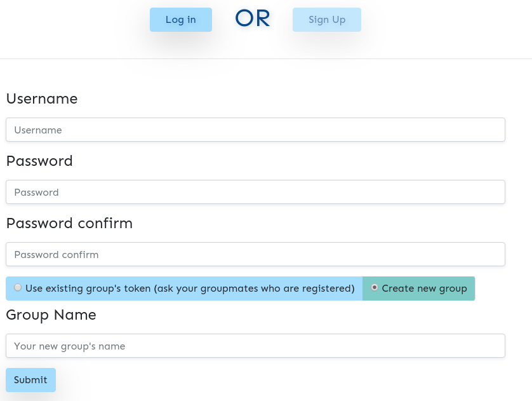This screenshot has width=532, height=401.
Task: Click the Username label heading
Action: [42, 99]
